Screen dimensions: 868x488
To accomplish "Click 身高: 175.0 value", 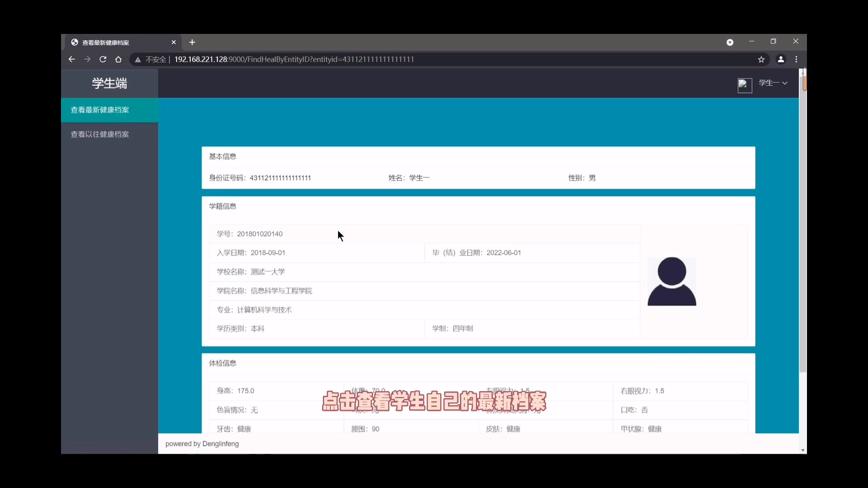I will 235,391.
